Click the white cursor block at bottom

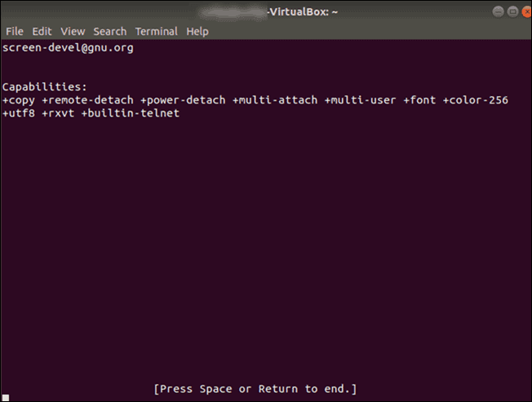coord(6,398)
